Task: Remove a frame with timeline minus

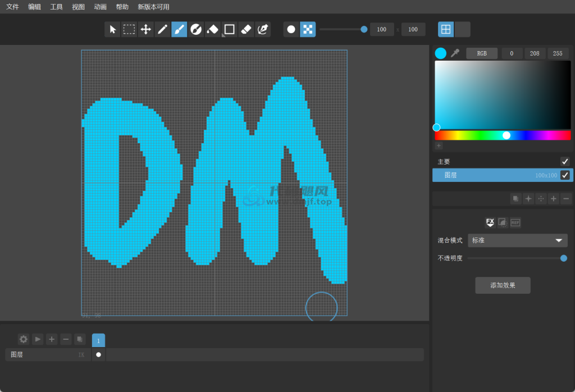Action: point(66,339)
